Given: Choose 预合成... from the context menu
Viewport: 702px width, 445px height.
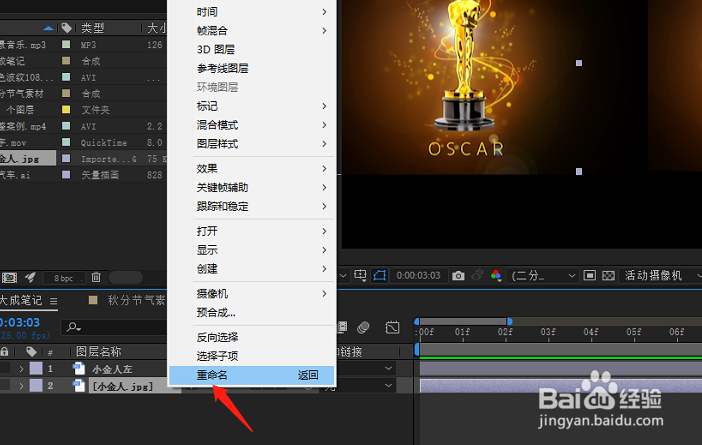Looking at the screenshot, I should click(252, 312).
